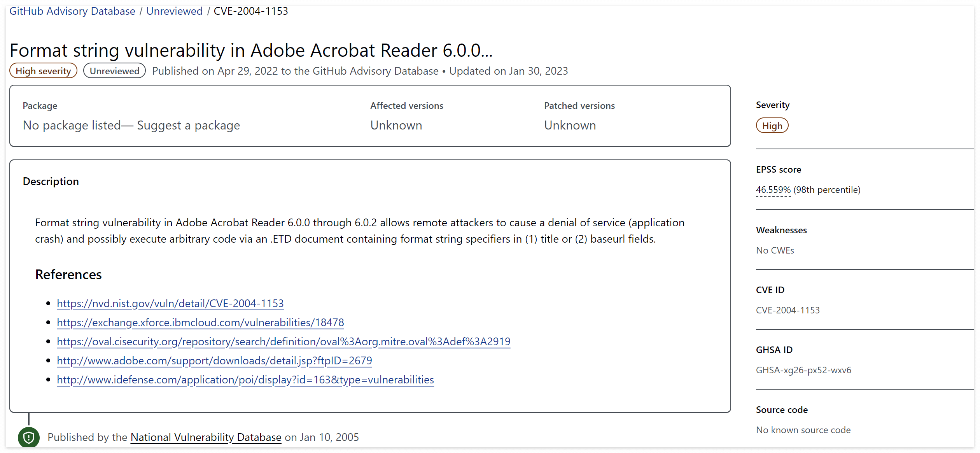Viewport: 980px width, 453px height.
Task: Click the advisory title heading
Action: pyautogui.click(x=251, y=50)
